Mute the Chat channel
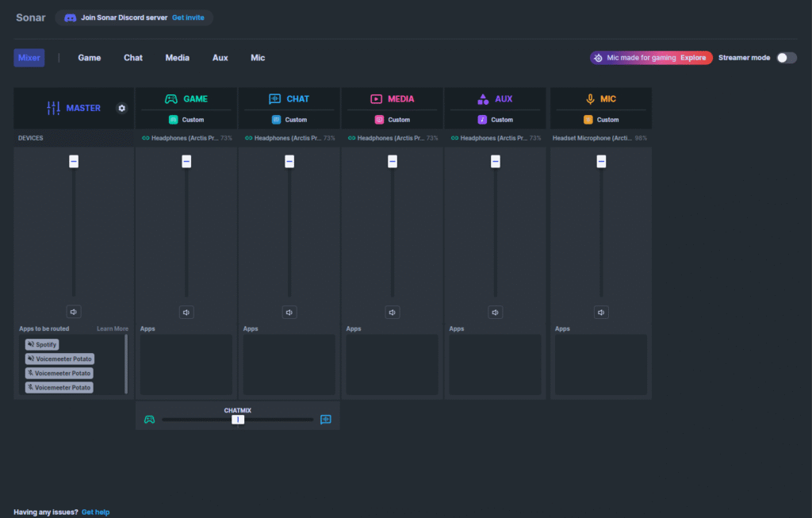The image size is (812, 518). click(289, 313)
